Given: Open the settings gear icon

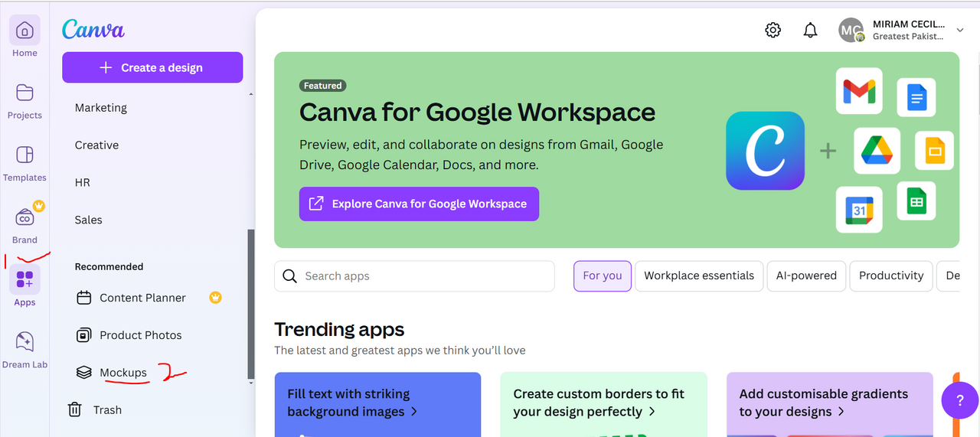Looking at the screenshot, I should click(773, 30).
